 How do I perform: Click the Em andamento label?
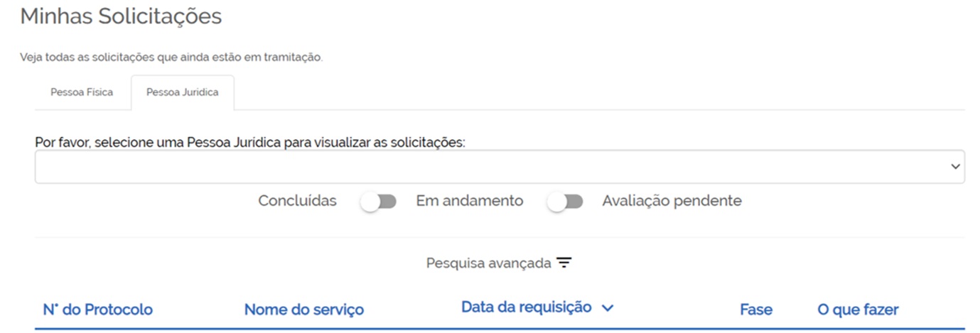pyautogui.click(x=469, y=201)
